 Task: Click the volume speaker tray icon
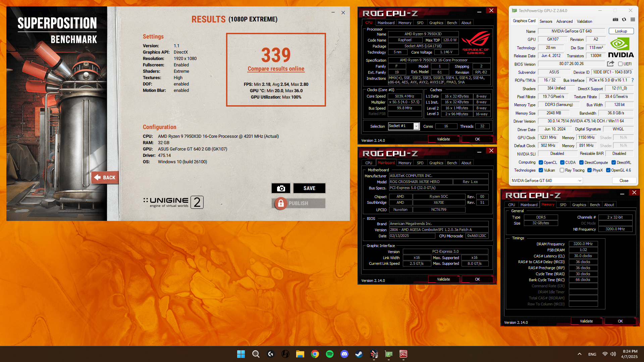(613, 354)
